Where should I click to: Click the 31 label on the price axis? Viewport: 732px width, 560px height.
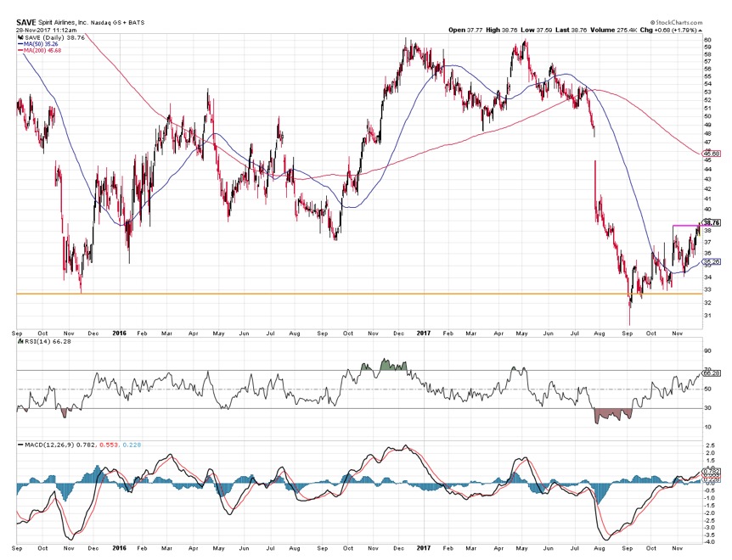707,315
